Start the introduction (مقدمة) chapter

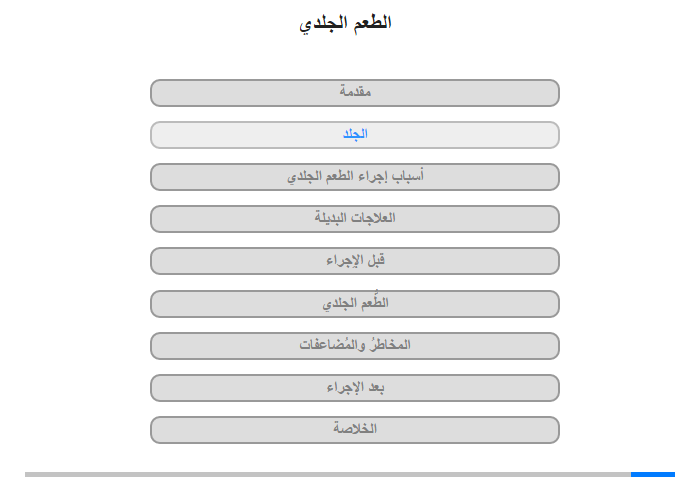(355, 92)
